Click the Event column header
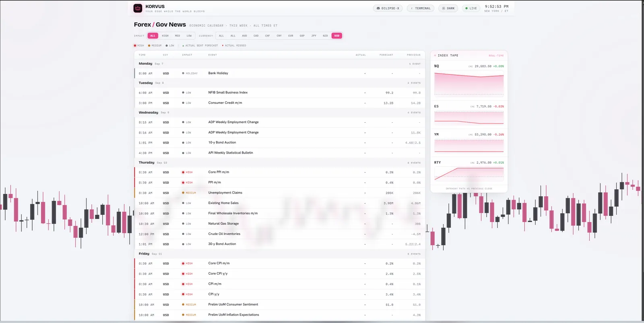Screen dimensions: 644x323 [213, 55]
